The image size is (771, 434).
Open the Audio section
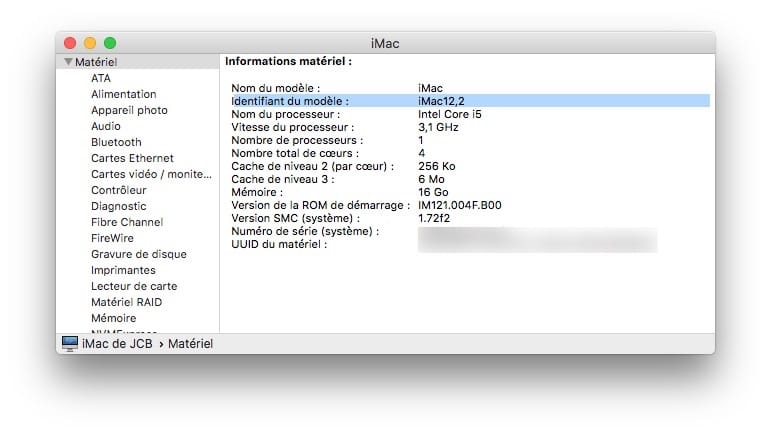click(x=106, y=126)
